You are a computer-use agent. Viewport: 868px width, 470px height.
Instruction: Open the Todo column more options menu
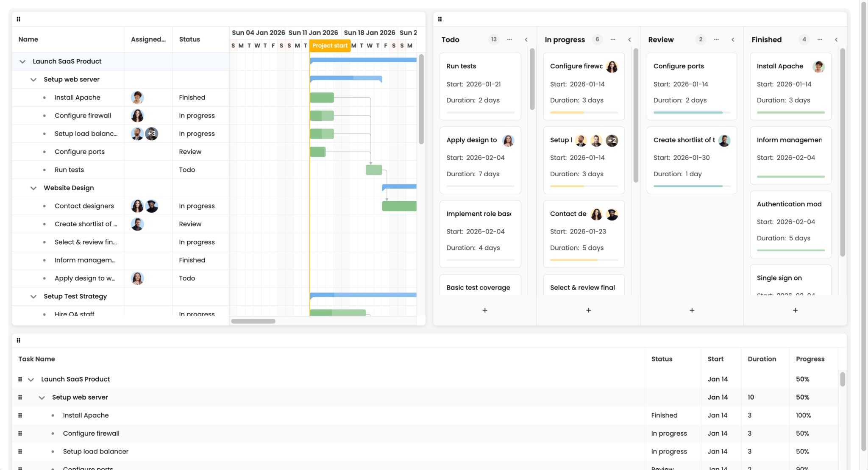point(509,39)
